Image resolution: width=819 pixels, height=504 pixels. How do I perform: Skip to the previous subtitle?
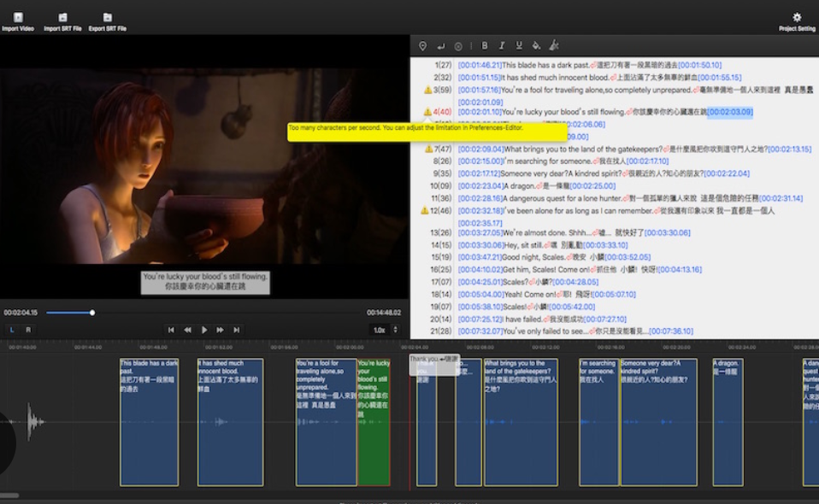171,330
